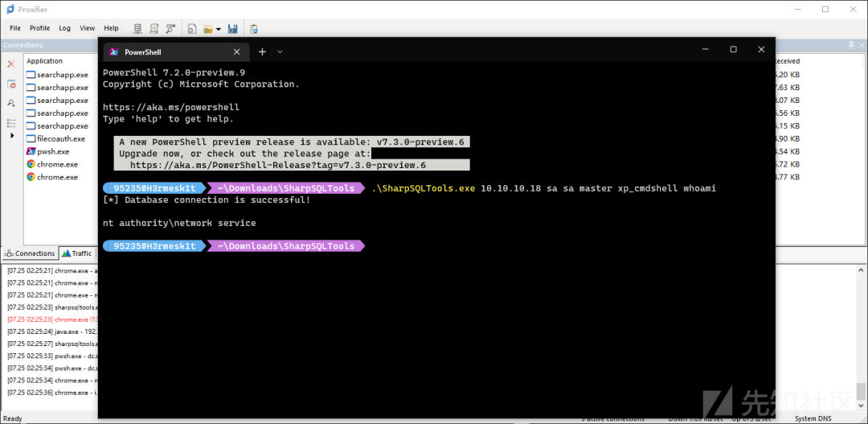This screenshot has height=424, width=868.
Task: Switch to the Connections bottom tab
Action: tap(30, 253)
